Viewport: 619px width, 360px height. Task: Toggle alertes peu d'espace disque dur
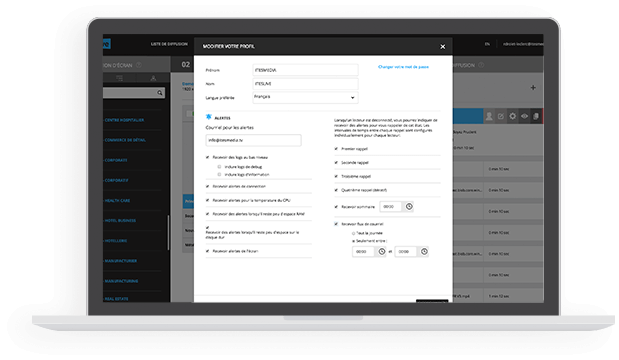pyautogui.click(x=207, y=228)
